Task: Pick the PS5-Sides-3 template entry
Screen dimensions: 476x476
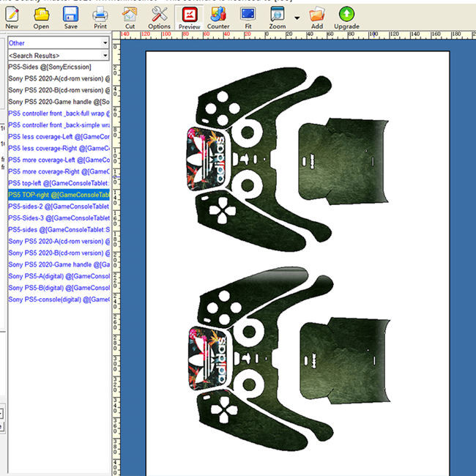Action: 59,217
